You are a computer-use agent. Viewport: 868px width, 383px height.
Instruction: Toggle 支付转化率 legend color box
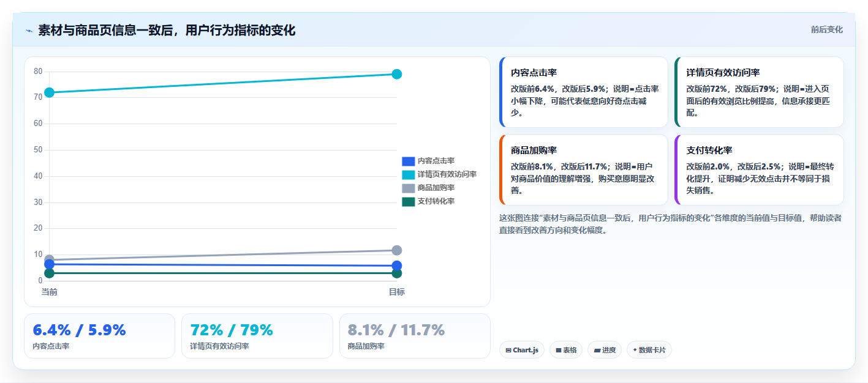click(x=409, y=201)
